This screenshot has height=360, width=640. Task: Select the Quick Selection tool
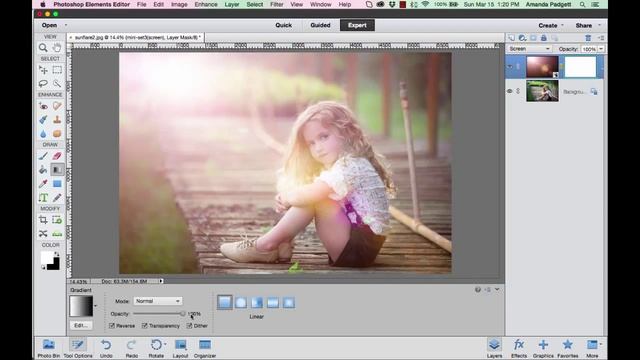click(57, 84)
